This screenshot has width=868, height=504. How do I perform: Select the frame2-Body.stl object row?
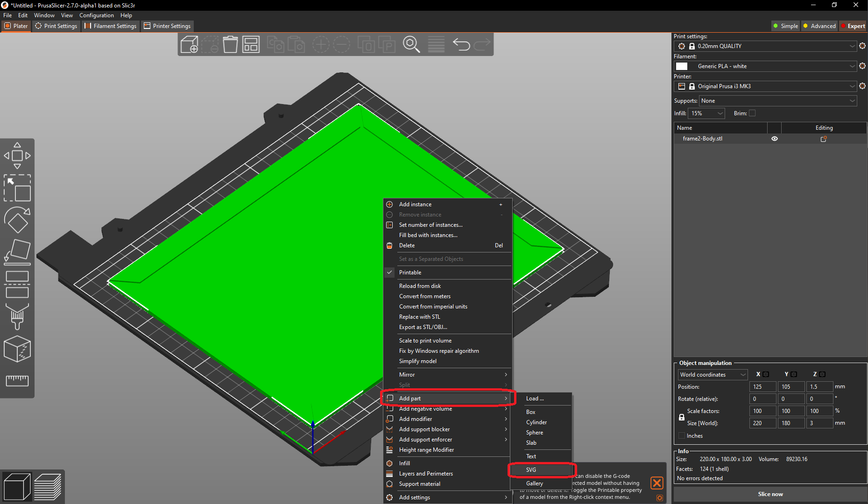(770, 139)
